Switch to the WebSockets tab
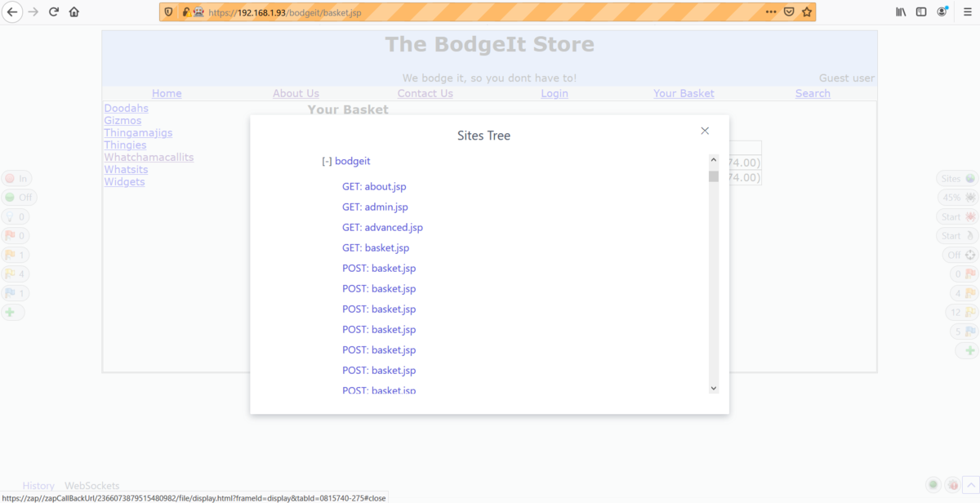This screenshot has width=980, height=503. (x=91, y=486)
